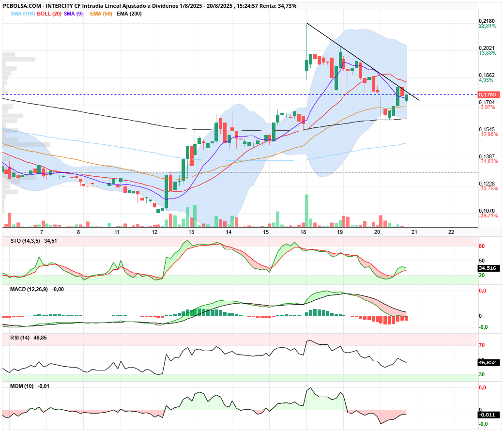Click the SMA (9) legend label
The width and height of the screenshot is (504, 432).
pos(73,14)
